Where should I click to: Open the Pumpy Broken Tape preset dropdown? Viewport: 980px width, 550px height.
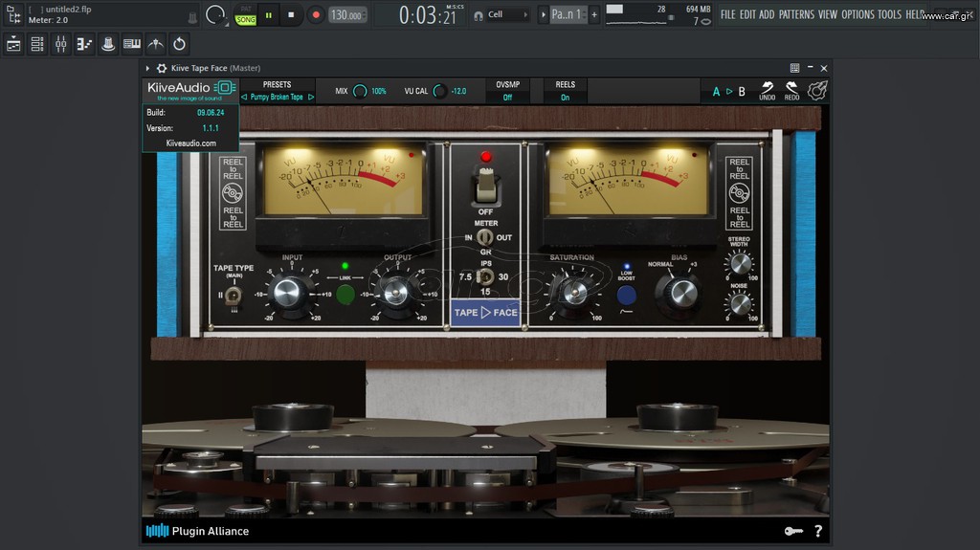277,97
